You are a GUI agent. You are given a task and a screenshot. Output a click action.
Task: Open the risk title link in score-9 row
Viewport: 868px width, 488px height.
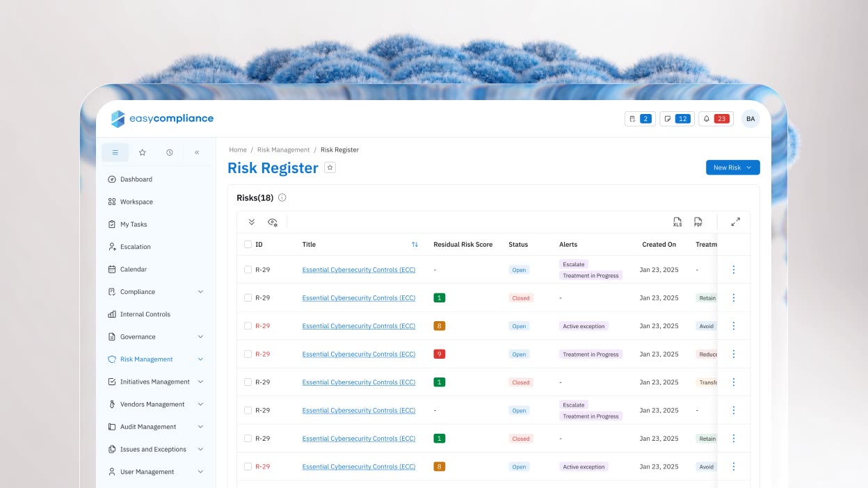[x=359, y=354]
